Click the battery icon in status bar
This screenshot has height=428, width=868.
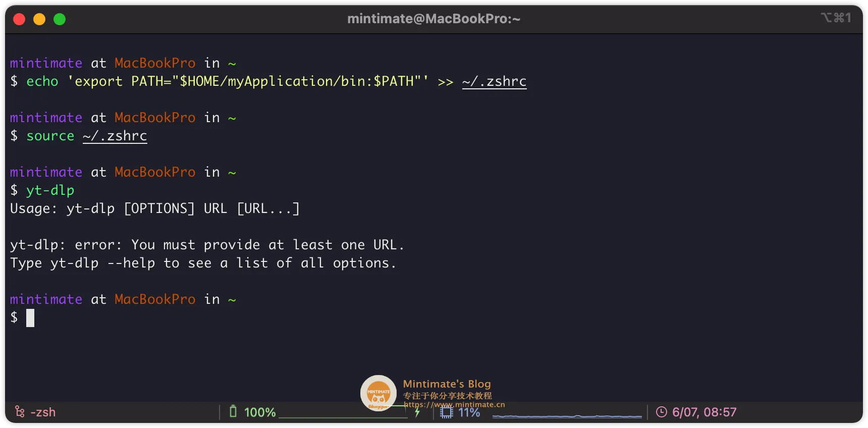[233, 411]
